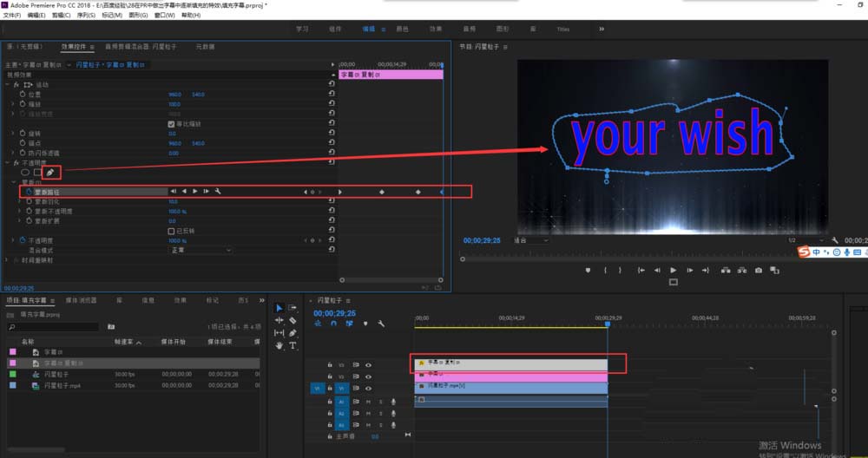Play in the Program Monitor
This screenshot has height=458, width=868.
[674, 271]
